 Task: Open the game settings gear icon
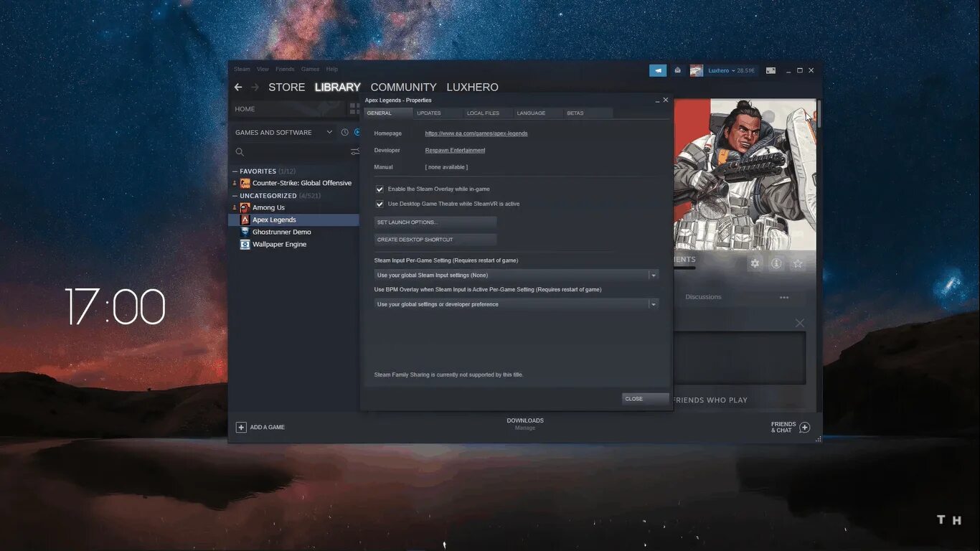point(755,263)
